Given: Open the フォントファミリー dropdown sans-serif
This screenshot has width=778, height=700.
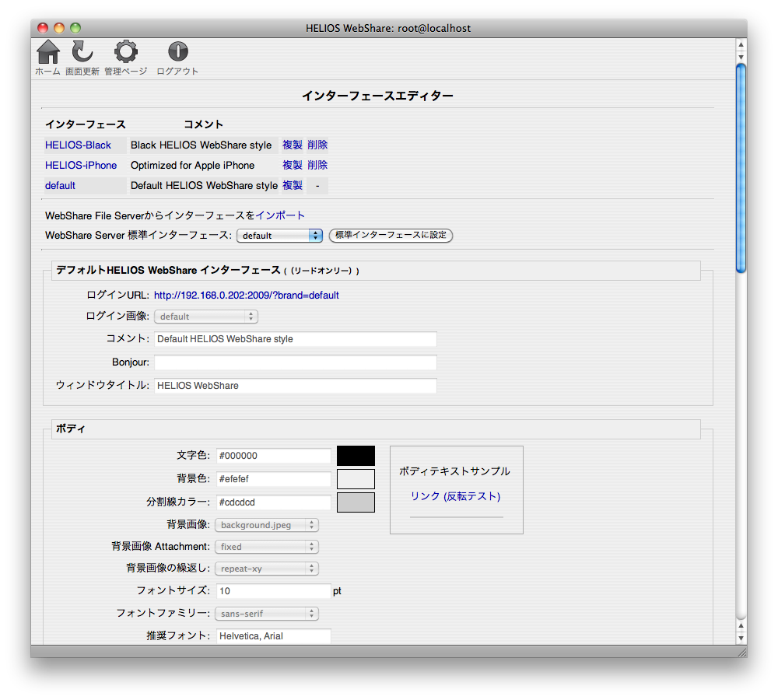Looking at the screenshot, I should [x=267, y=614].
